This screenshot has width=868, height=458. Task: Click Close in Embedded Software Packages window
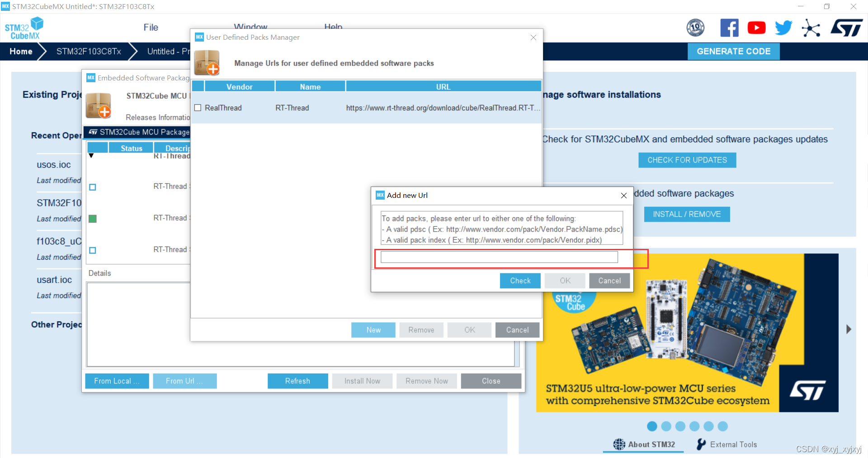point(491,381)
